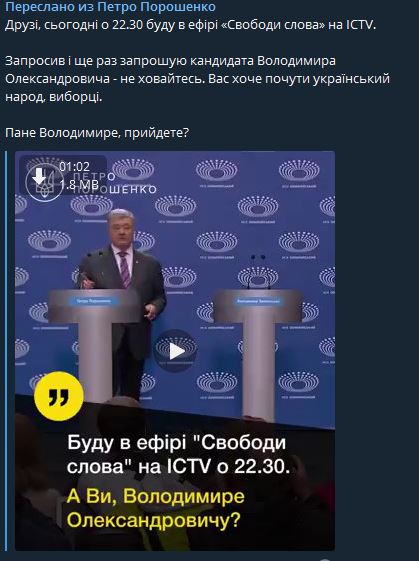Click the yellow quotation mark circle icon
The height and width of the screenshot is (561, 419).
tap(59, 396)
